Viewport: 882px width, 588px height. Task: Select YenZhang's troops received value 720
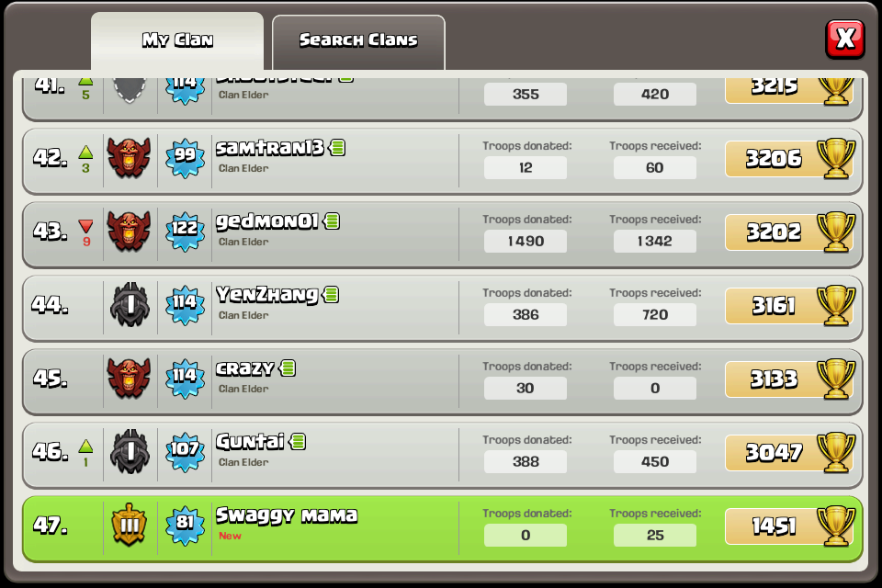coord(655,314)
